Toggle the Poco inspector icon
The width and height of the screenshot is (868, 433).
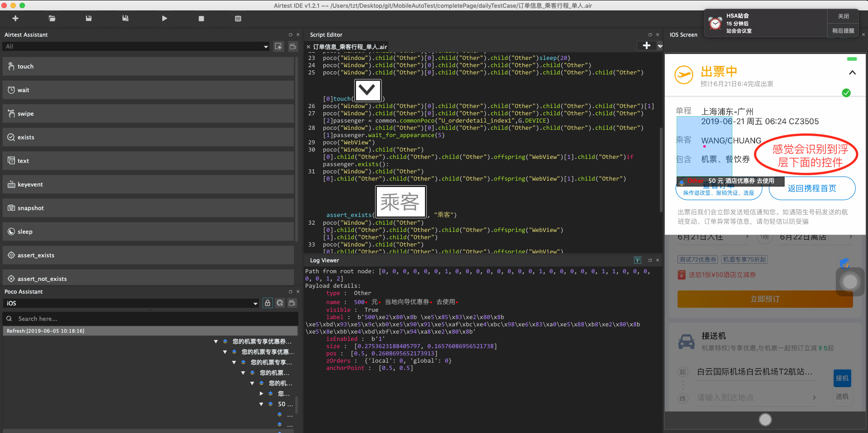(280, 303)
